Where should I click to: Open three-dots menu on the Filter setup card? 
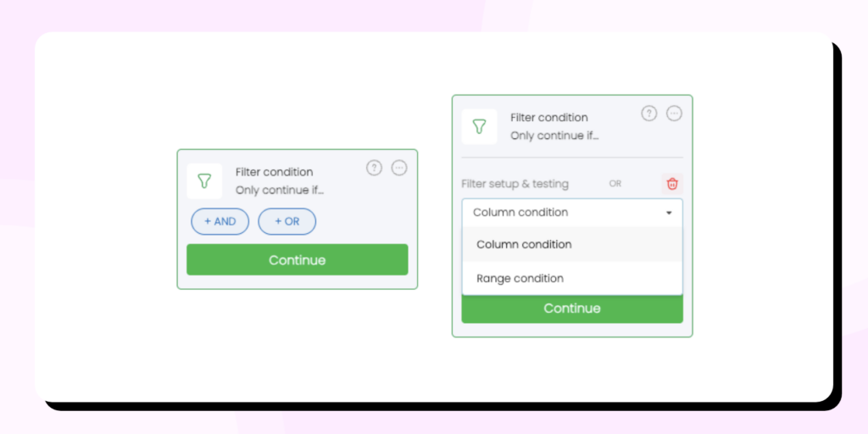click(x=674, y=114)
